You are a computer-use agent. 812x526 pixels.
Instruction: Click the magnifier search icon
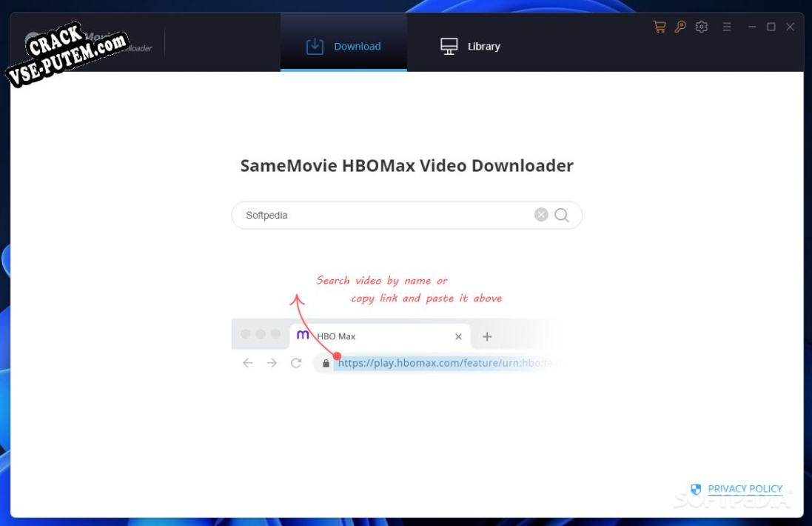pos(562,215)
